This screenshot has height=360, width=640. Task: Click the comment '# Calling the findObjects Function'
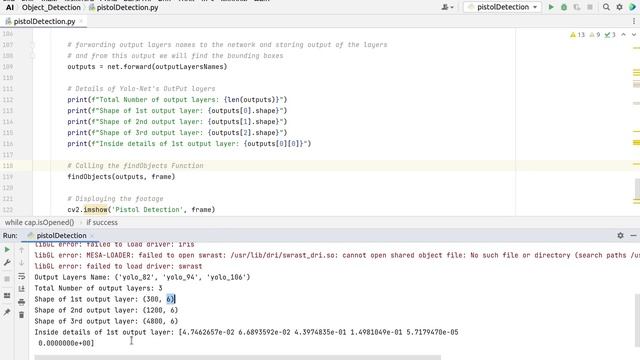pyautogui.click(x=135, y=166)
